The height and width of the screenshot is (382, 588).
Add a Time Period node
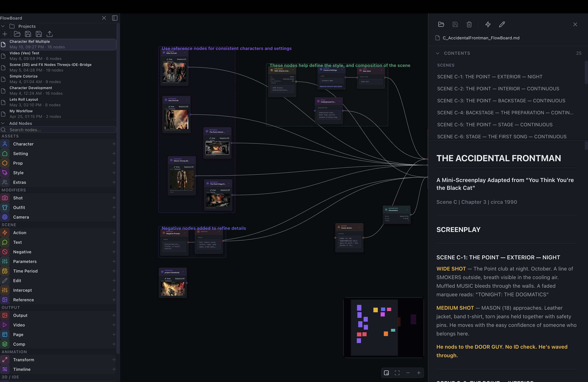[114, 271]
